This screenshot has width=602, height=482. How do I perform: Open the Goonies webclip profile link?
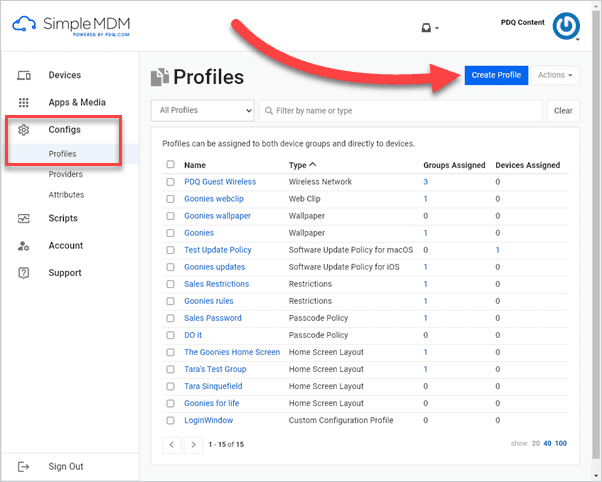coord(214,199)
